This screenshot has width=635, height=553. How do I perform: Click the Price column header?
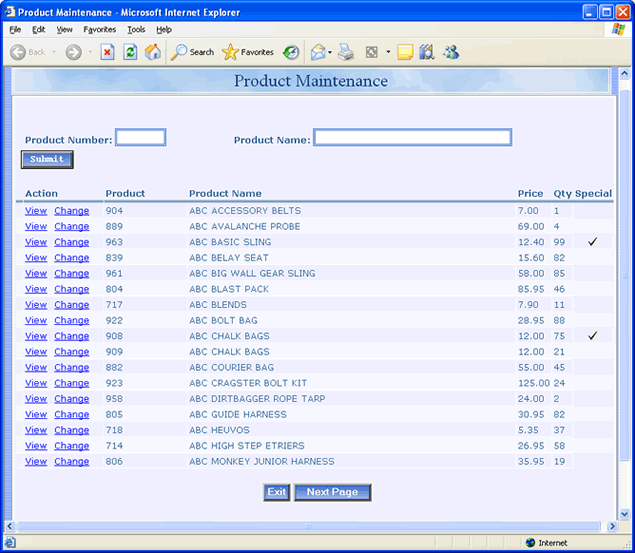[530, 194]
